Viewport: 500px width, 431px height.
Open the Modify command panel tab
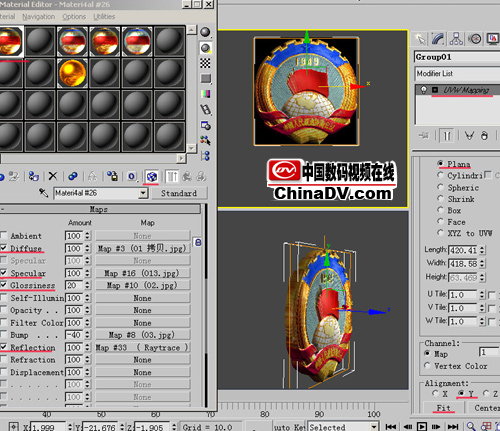coord(438,39)
